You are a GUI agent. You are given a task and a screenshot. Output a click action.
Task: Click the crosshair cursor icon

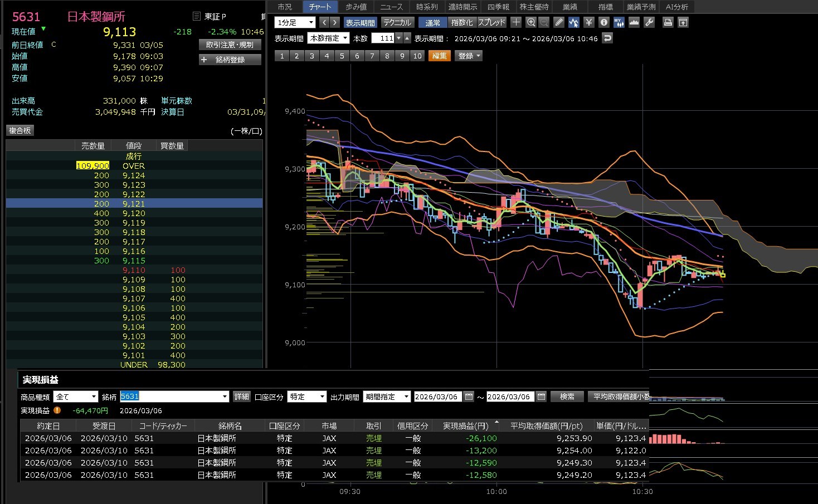(x=516, y=22)
